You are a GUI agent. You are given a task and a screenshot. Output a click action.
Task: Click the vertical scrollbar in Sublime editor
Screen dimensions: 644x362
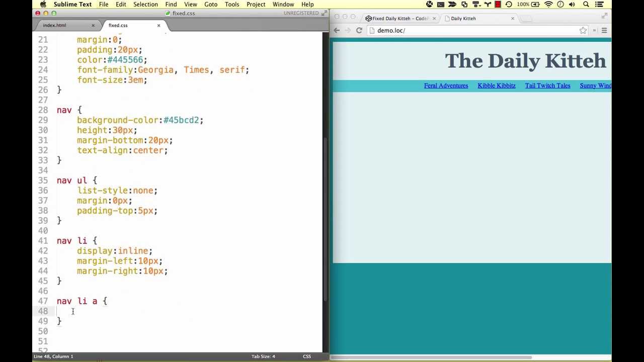coord(326,219)
